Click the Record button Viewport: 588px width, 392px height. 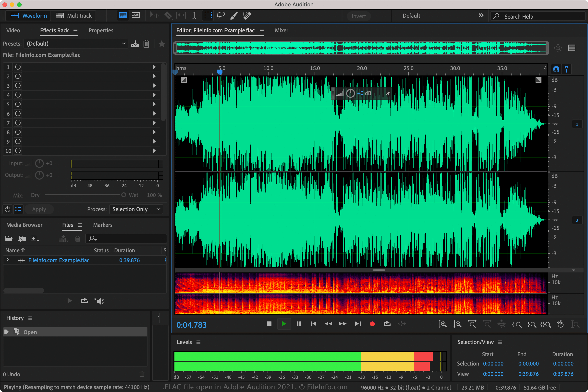(372, 324)
